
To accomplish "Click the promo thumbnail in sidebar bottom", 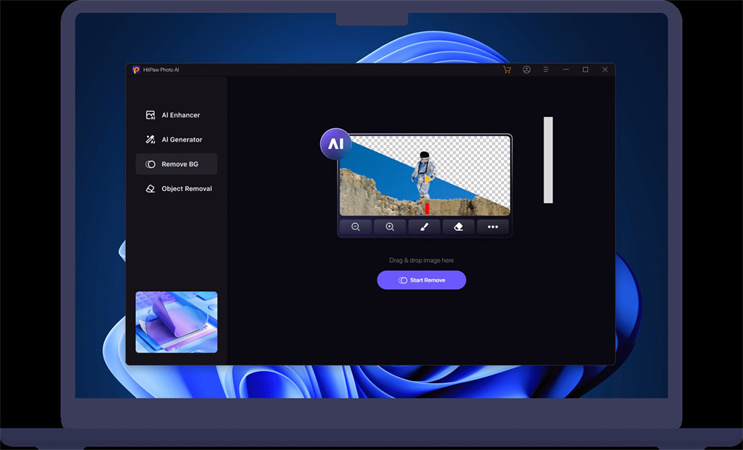I will [x=176, y=322].
